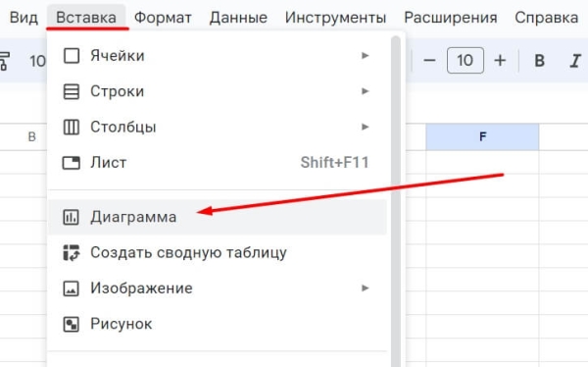Choose Диаграмма from the insert menu
This screenshot has width=588, height=367.
tap(218, 217)
